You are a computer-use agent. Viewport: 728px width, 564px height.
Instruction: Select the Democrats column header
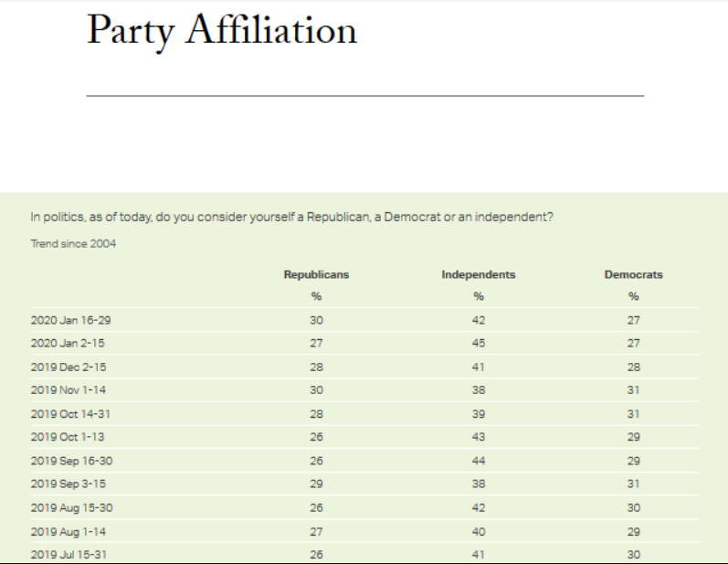pos(633,274)
